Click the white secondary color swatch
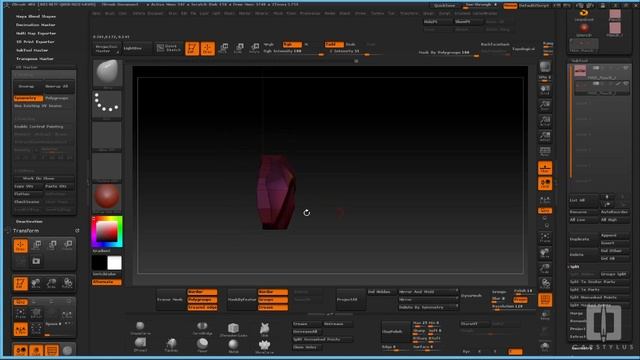The height and width of the screenshot is (360, 640). (114, 263)
